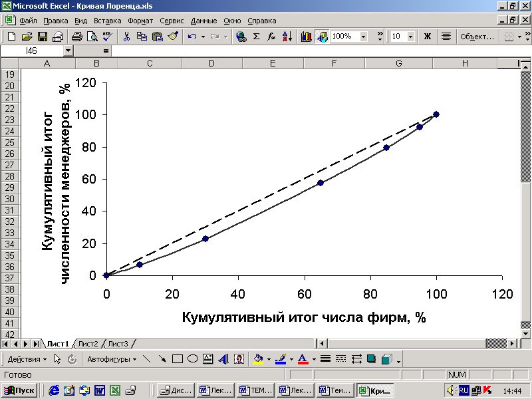The height and width of the screenshot is (399, 532).
Task: Click the Print icon in toolbar
Action: click(76, 37)
